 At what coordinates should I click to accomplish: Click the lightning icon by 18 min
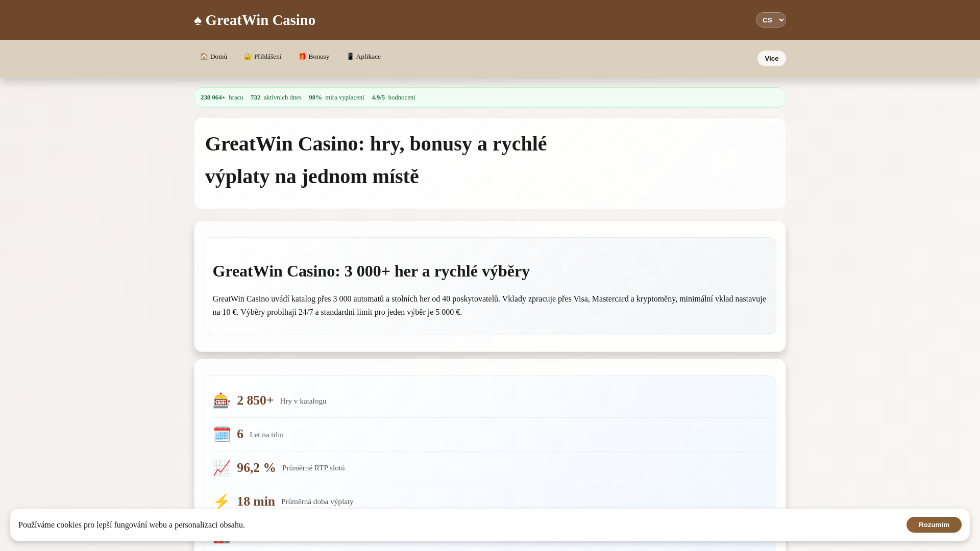click(x=222, y=501)
